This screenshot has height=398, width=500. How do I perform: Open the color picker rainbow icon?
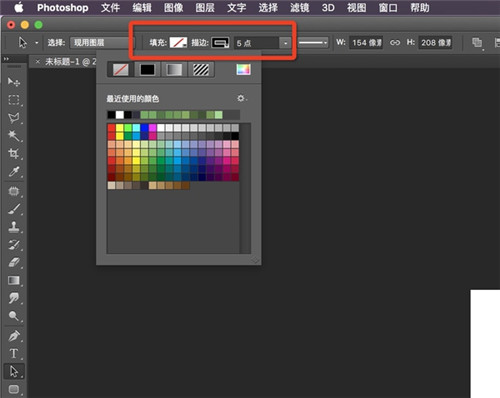(243, 69)
